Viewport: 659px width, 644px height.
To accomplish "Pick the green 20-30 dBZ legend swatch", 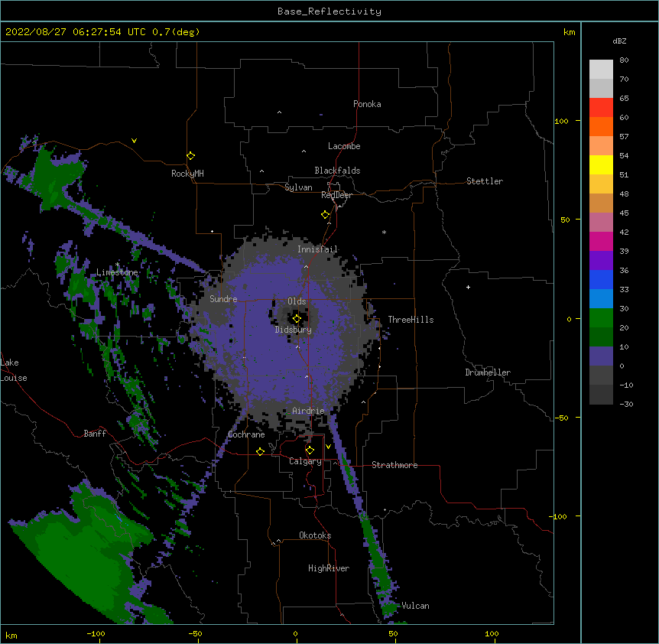I will pos(601,318).
